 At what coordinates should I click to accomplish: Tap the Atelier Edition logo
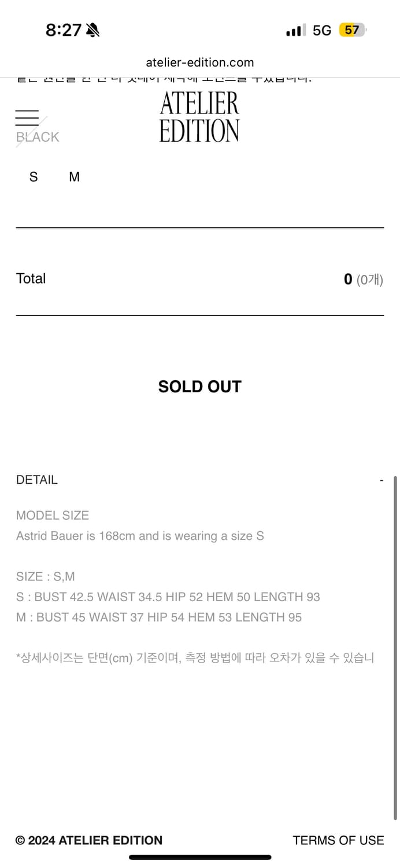(x=199, y=117)
